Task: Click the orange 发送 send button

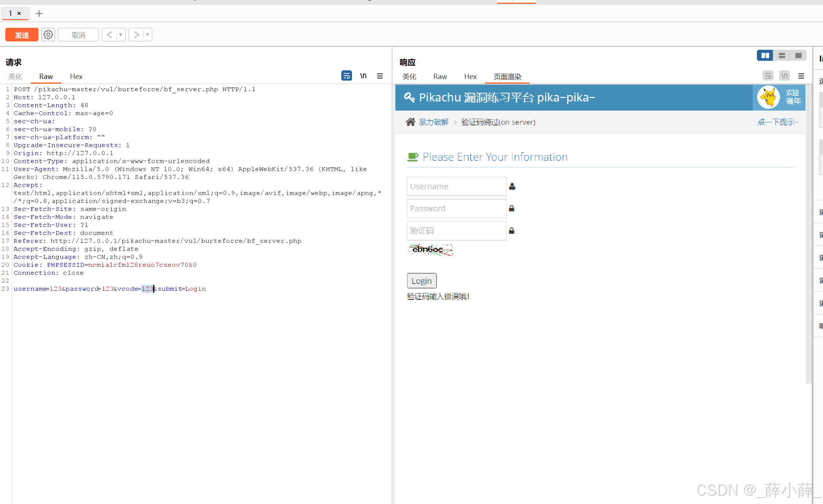Action: point(22,35)
